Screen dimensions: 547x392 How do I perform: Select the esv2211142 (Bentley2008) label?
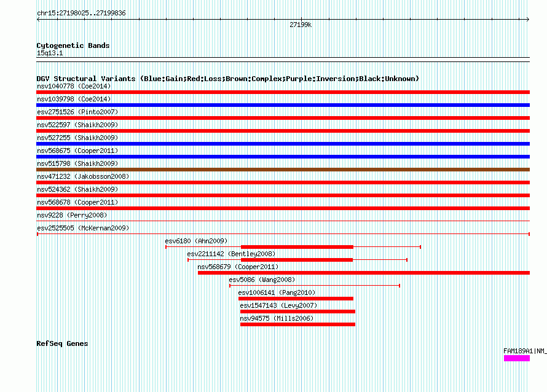coord(231,254)
